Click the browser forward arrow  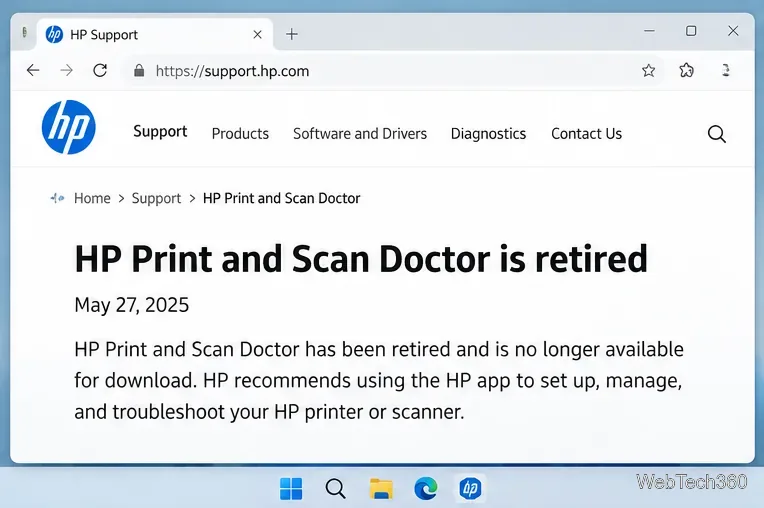[x=66, y=71]
